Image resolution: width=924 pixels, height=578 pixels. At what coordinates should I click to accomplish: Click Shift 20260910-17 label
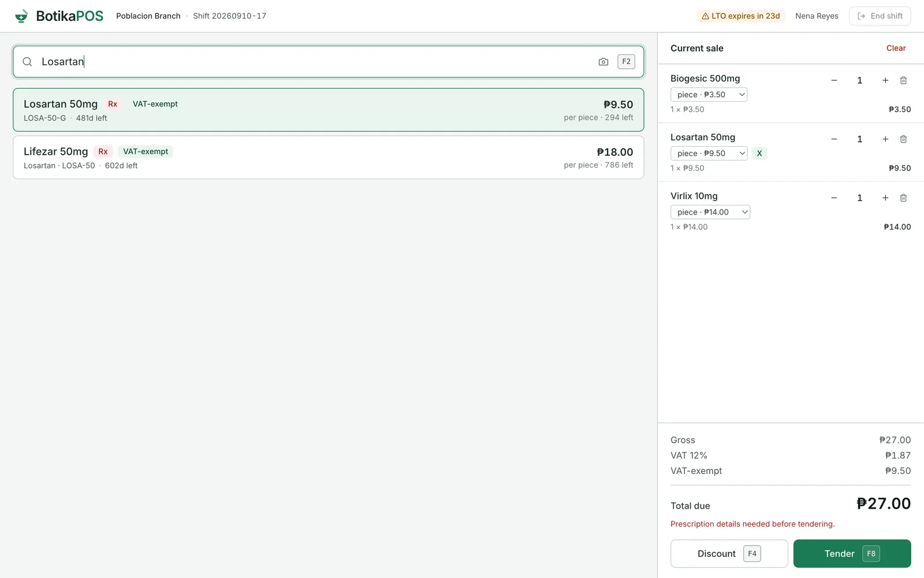[x=229, y=16]
